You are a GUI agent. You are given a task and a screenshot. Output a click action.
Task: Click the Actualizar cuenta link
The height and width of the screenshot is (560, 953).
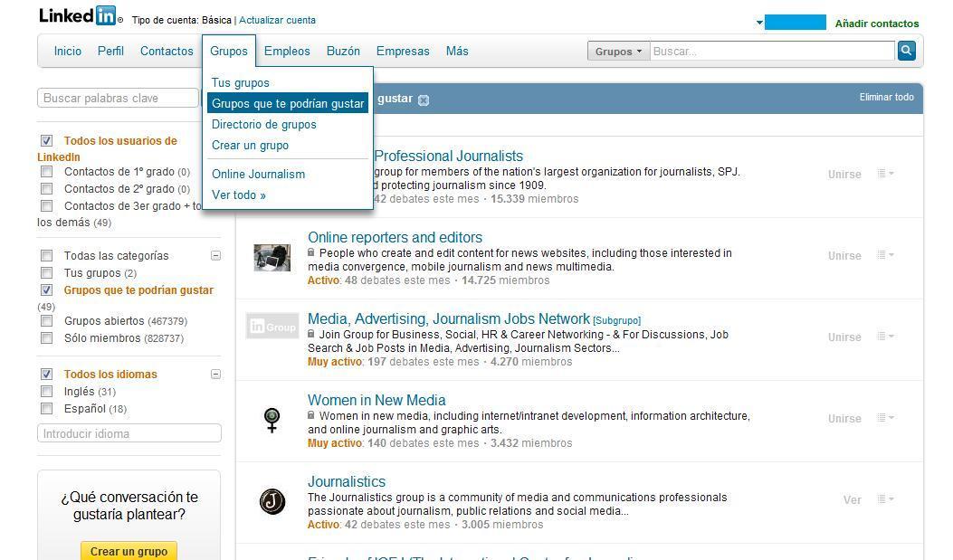(277, 20)
